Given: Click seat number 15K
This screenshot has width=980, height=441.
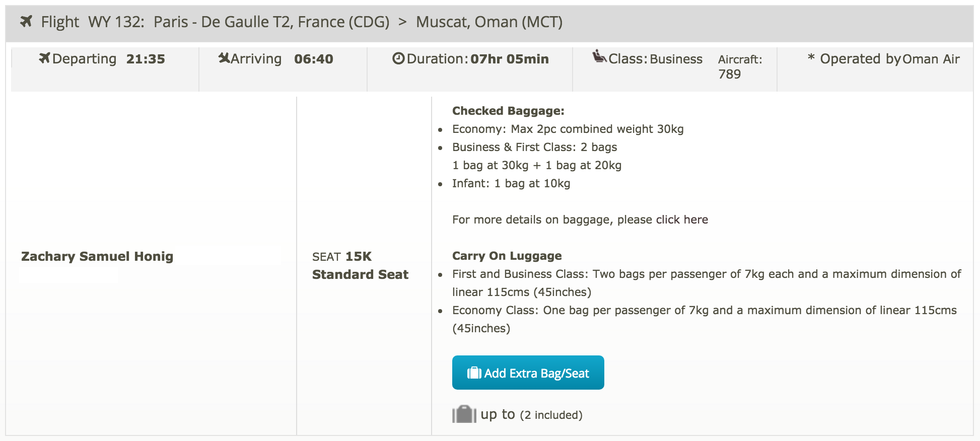Looking at the screenshot, I should [359, 256].
